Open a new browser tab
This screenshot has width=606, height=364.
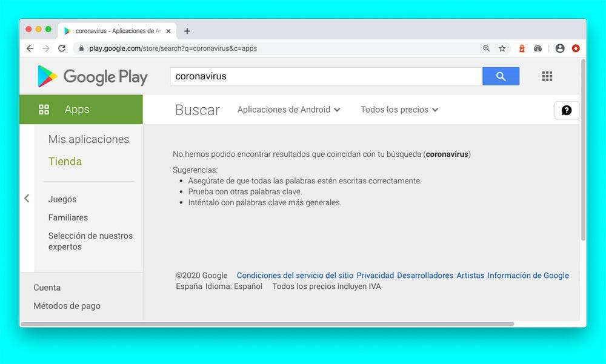(x=187, y=31)
